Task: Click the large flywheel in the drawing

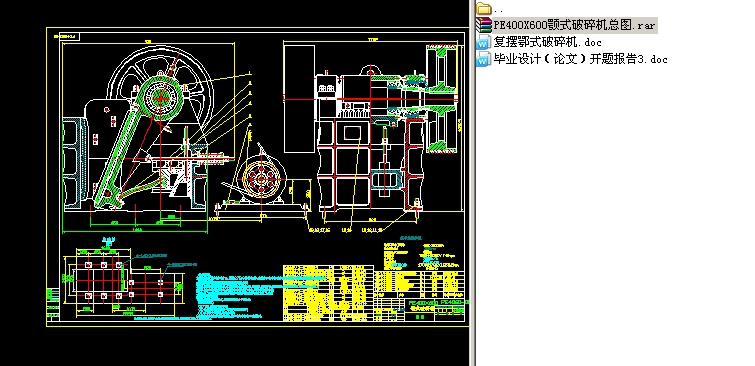Action: pos(160,97)
